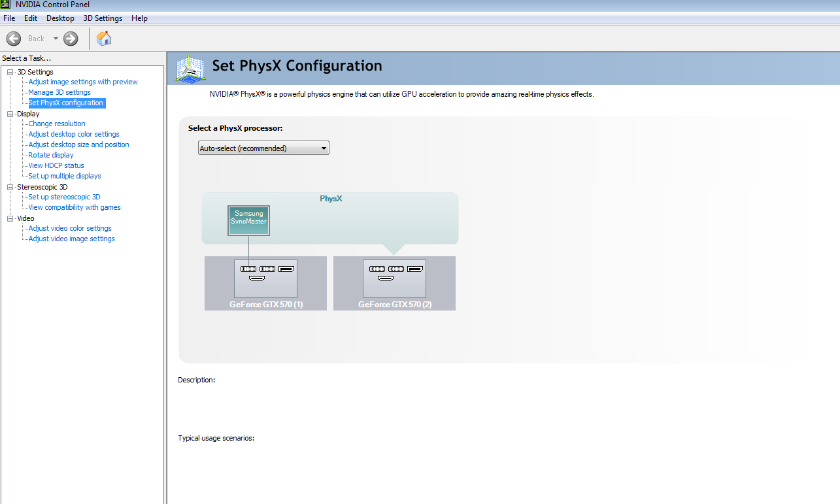Click the DisplayPort connector on GTX 570 (2)
The height and width of the screenshot is (504, 840).
[x=414, y=269]
